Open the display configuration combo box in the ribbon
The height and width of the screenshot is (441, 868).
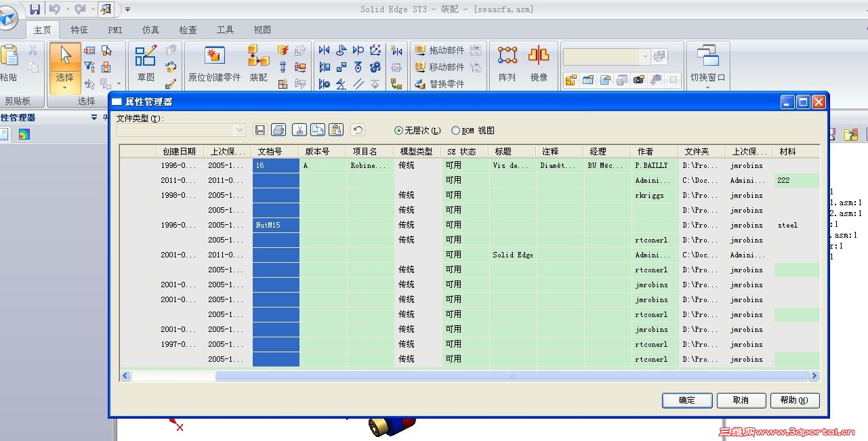[x=606, y=57]
